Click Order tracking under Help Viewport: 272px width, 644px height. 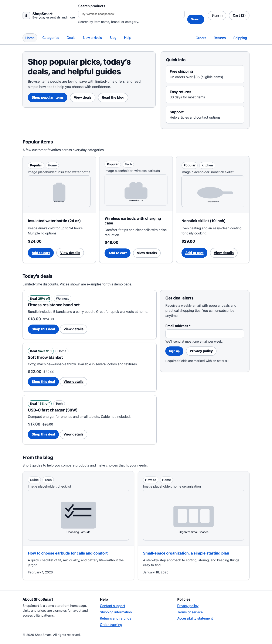tap(111, 624)
